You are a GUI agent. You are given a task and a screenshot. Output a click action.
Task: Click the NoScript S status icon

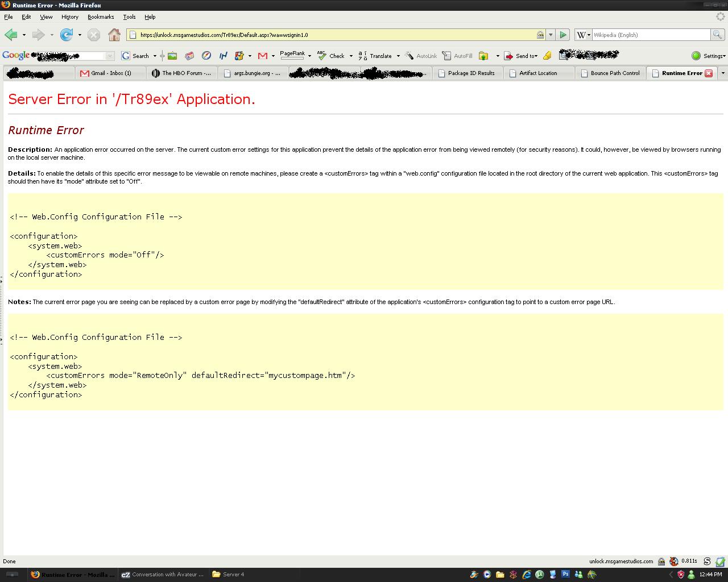707,562
